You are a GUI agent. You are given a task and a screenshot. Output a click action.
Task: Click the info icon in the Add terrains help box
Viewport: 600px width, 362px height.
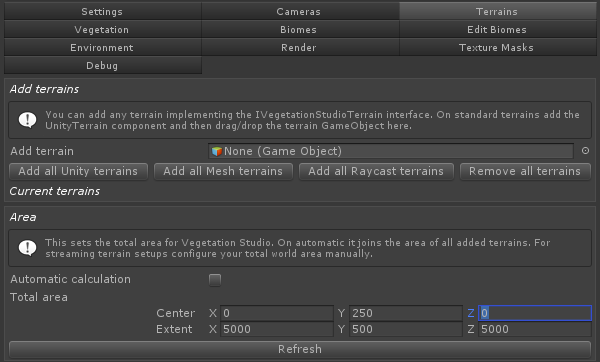(x=28, y=120)
